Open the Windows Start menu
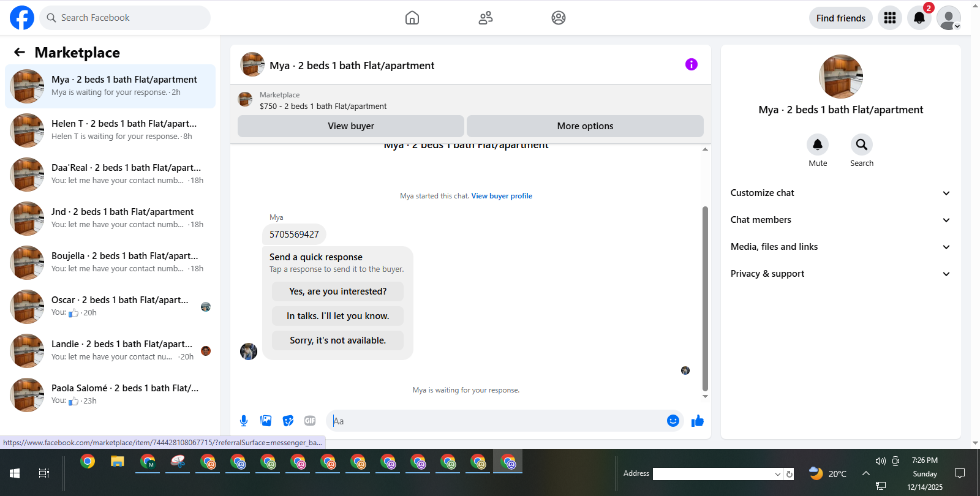 click(x=15, y=473)
